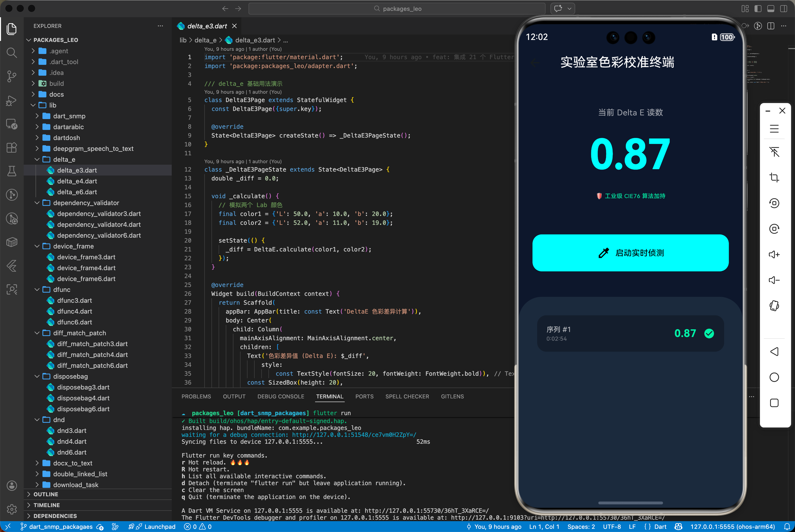Open Run and Debug view
Image resolution: width=795 pixels, height=532 pixels.
[x=12, y=100]
